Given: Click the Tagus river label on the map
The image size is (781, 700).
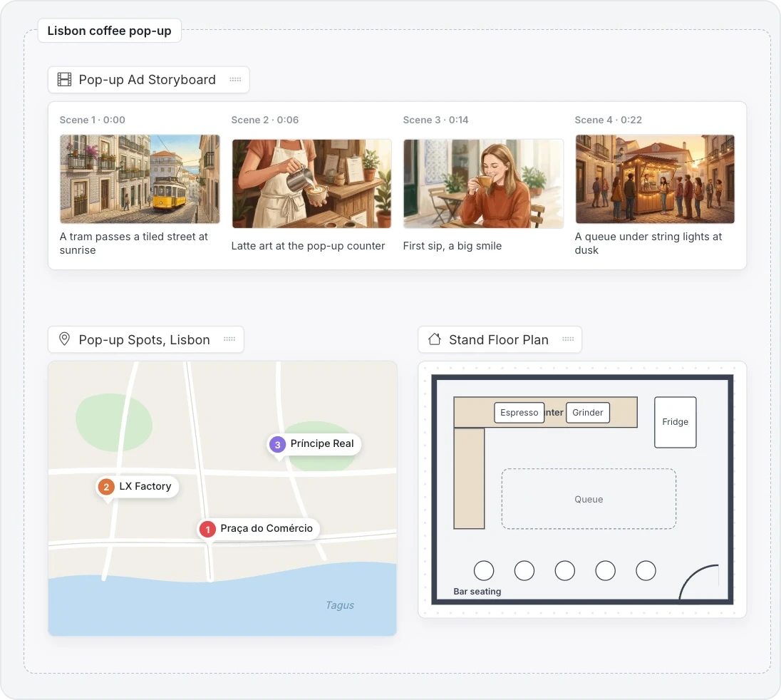Looking at the screenshot, I should pyautogui.click(x=340, y=605).
